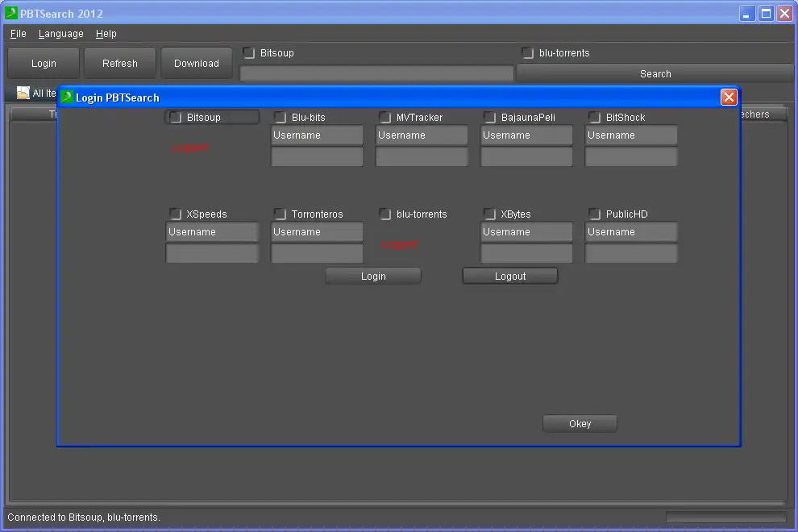Minimize the PBTSearch 2012 window
This screenshot has width=798, height=532.
pyautogui.click(x=746, y=14)
